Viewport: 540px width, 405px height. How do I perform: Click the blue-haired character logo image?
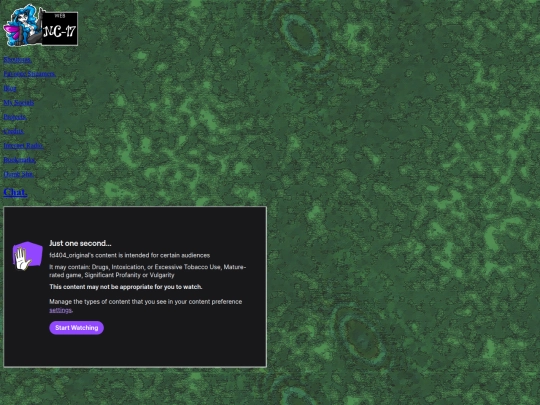(x=22, y=25)
